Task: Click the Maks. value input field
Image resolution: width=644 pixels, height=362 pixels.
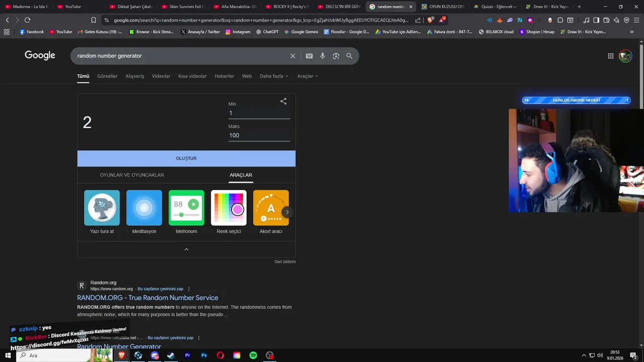Action: coord(259,135)
